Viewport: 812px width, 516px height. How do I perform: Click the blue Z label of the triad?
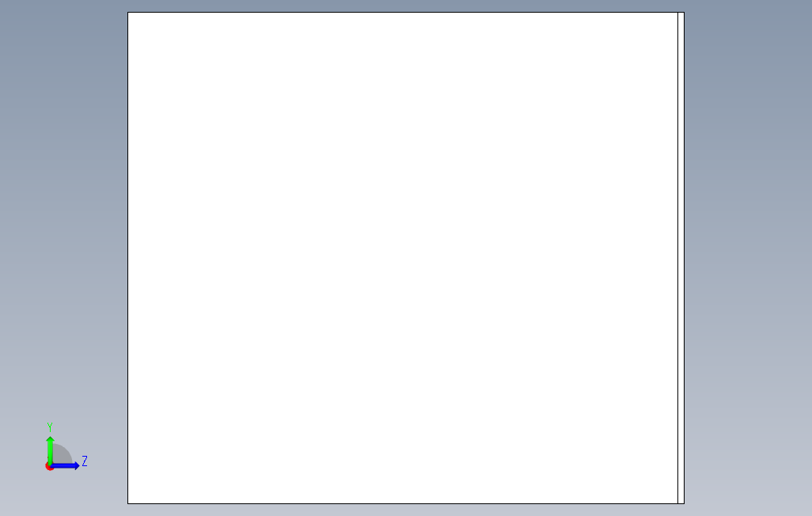tap(85, 461)
